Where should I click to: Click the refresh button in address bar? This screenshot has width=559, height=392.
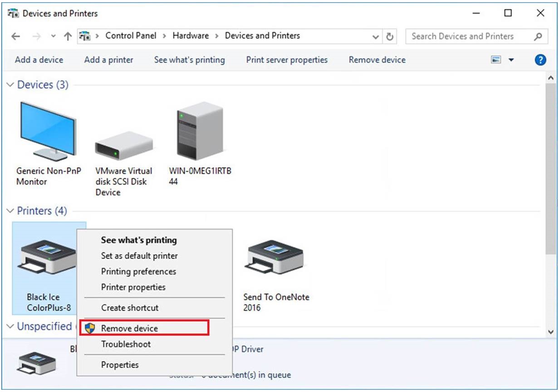click(389, 36)
